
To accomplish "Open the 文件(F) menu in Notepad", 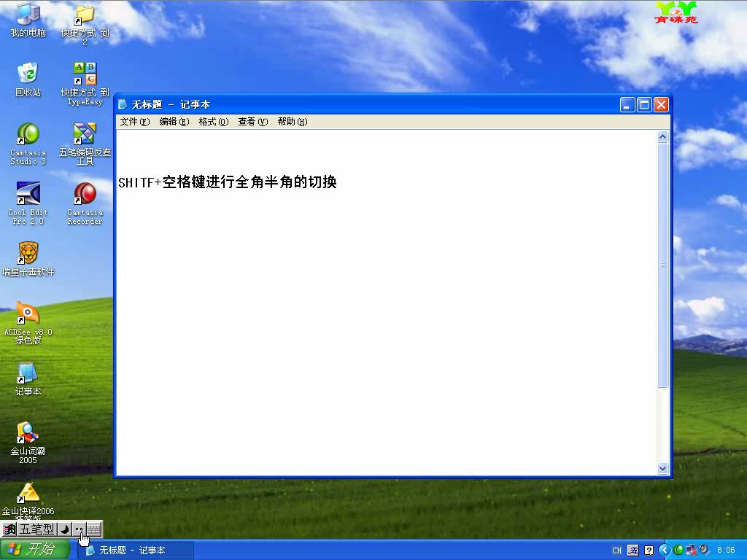I will click(x=135, y=122).
